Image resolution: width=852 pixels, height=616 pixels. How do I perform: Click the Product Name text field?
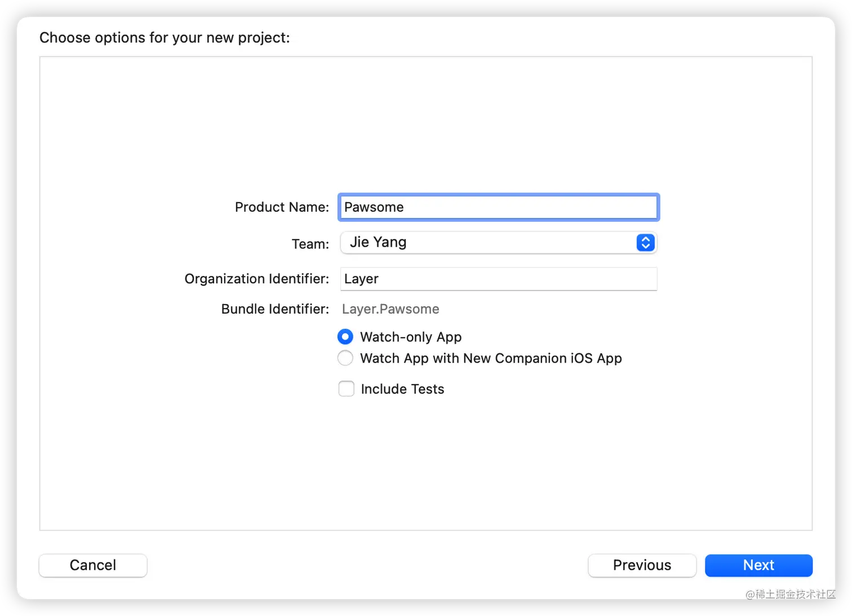point(498,207)
